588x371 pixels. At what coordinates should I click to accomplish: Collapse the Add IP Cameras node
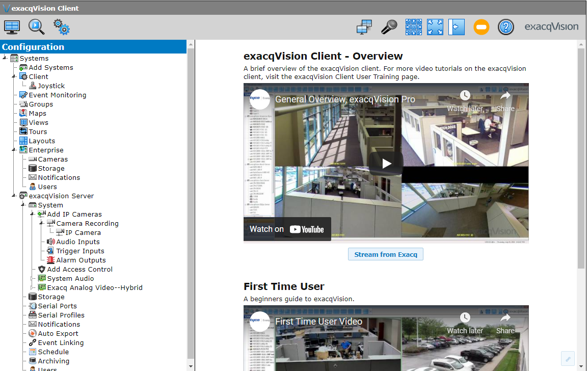[32, 214]
